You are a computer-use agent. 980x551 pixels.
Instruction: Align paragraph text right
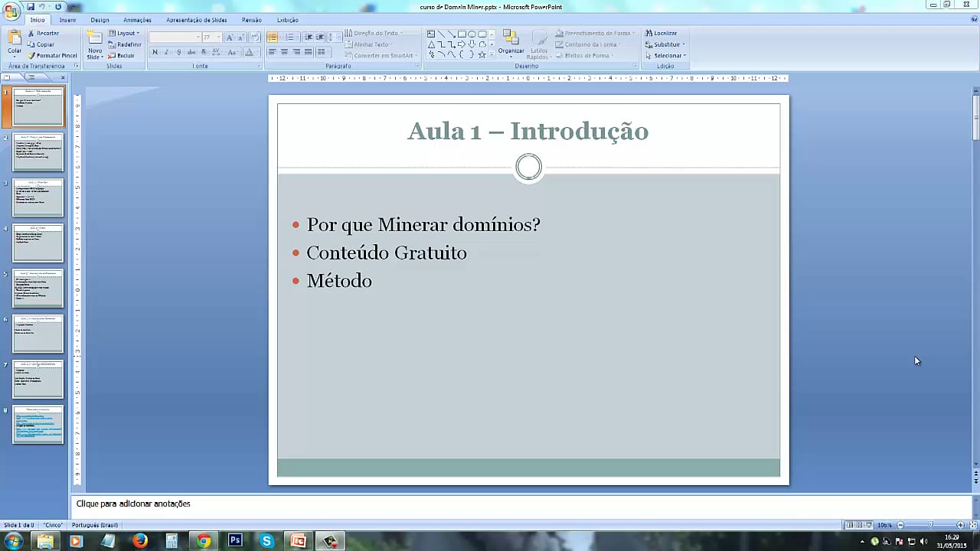tap(296, 51)
